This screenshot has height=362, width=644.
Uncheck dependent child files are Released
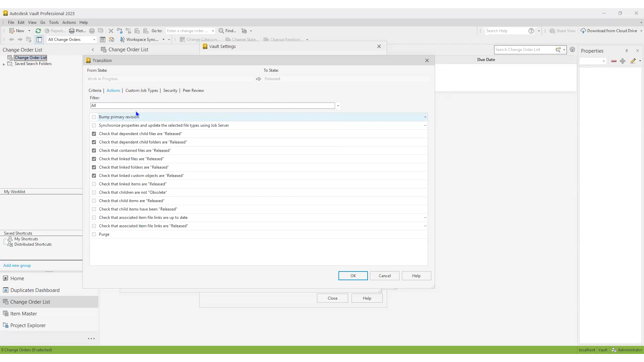point(94,134)
